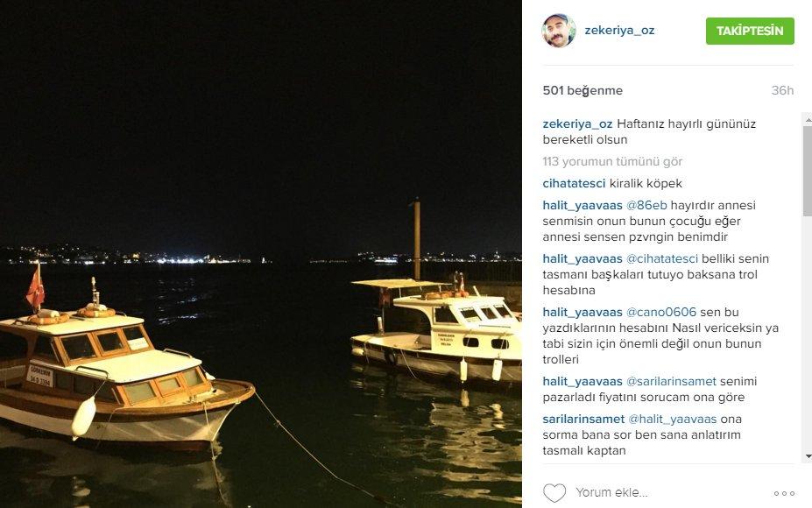Open the zekeriya_oz profile picture
Image resolution: width=812 pixels, height=508 pixels.
pyautogui.click(x=559, y=31)
